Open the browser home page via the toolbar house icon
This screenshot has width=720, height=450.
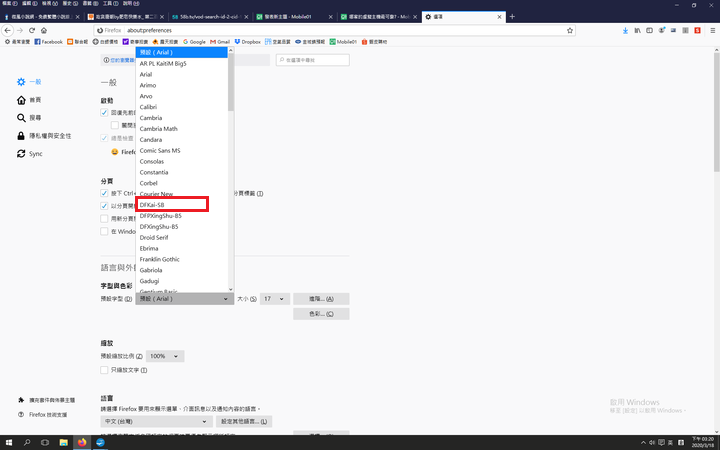[x=44, y=30]
